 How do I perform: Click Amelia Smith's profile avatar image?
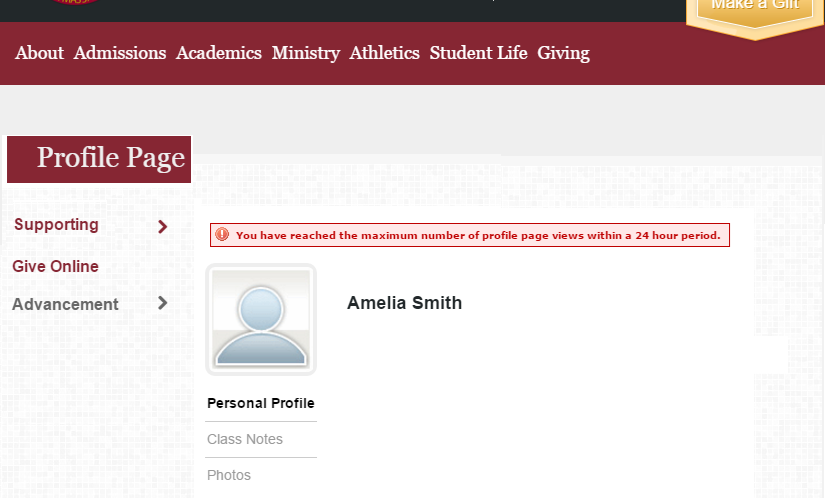261,319
